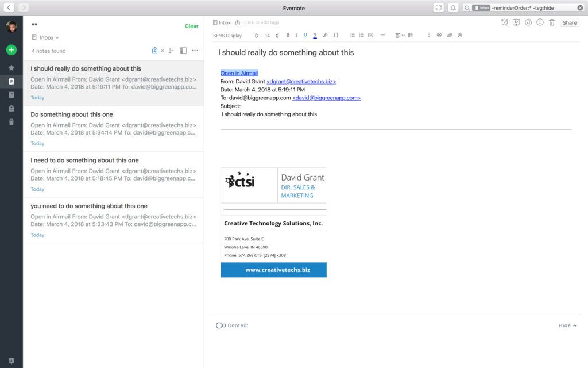Click the sync button in title bar
The width and height of the screenshot is (588, 368).
(439, 7)
